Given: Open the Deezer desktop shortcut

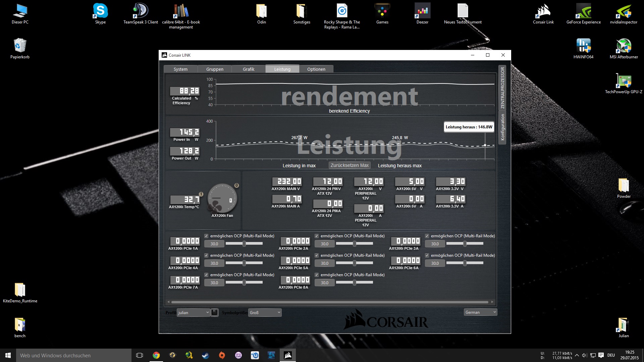Looking at the screenshot, I should click(x=422, y=14).
